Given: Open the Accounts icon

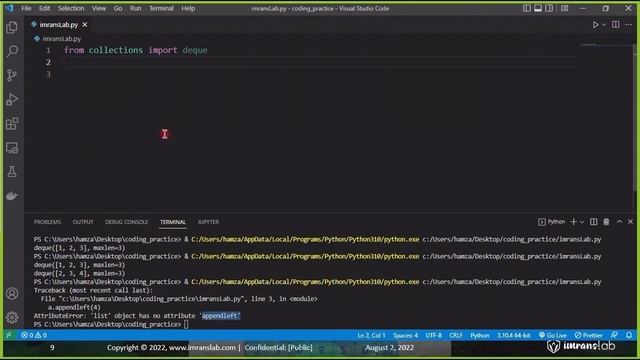Looking at the screenshot, I should 12,293.
